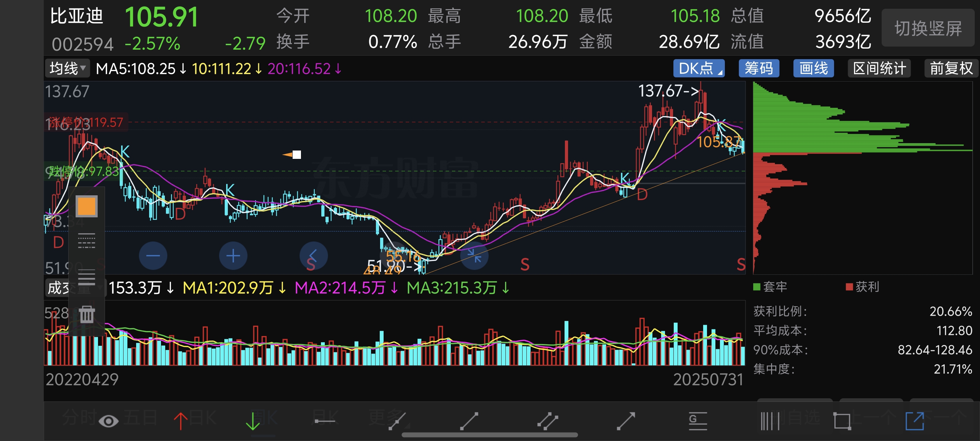The width and height of the screenshot is (980, 441).
Task: Tap the 流值 3693亿 float value
Action: (x=843, y=42)
